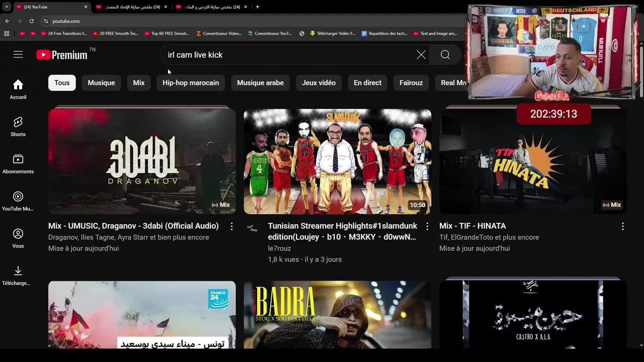Open Shorts from the sidebar
This screenshot has width=644, height=362.
pyautogui.click(x=18, y=127)
